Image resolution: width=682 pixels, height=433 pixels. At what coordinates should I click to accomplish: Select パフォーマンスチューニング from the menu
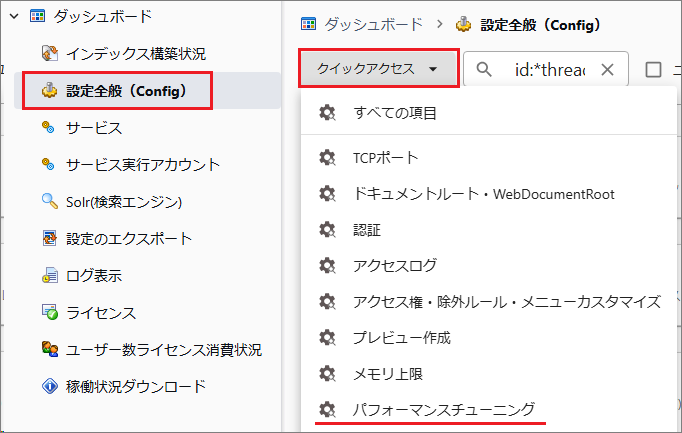(x=443, y=409)
